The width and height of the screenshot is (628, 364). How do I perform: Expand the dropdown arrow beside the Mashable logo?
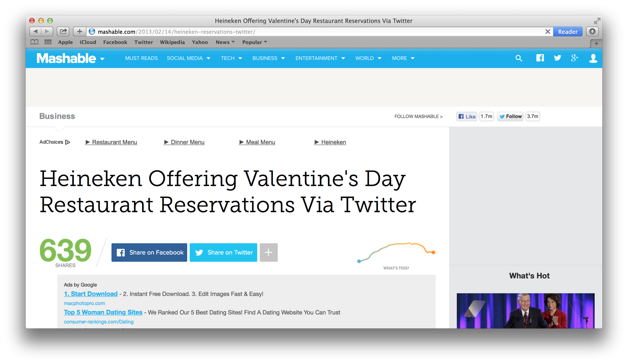pos(102,59)
